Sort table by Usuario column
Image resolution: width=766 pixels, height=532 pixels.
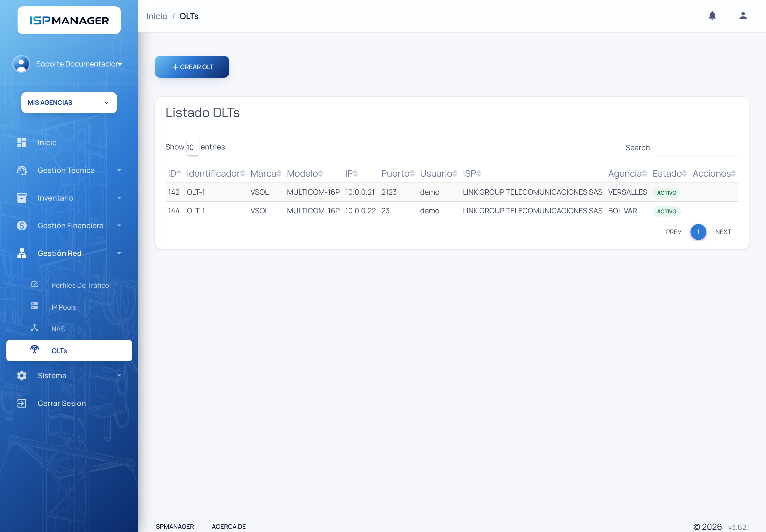pos(455,173)
